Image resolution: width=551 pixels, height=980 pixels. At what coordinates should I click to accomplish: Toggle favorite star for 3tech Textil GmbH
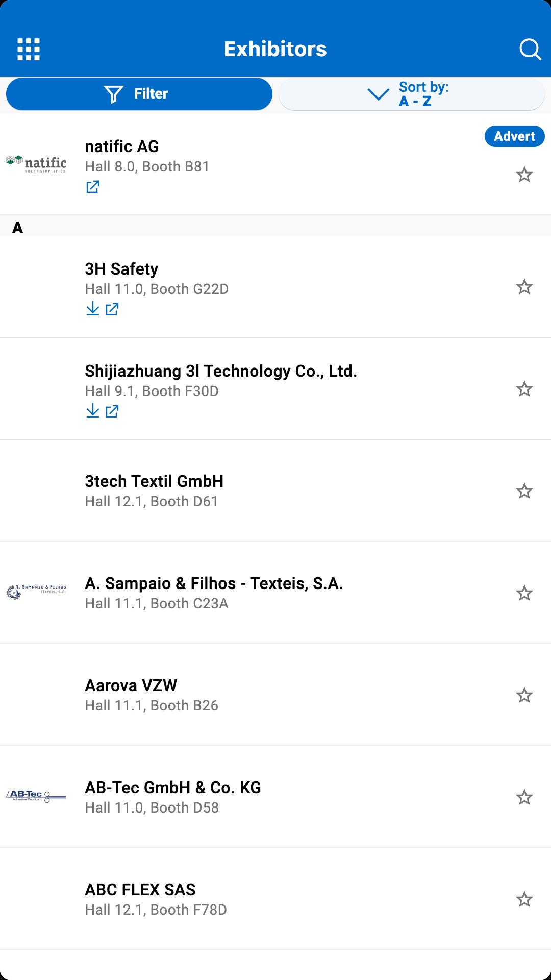[524, 491]
